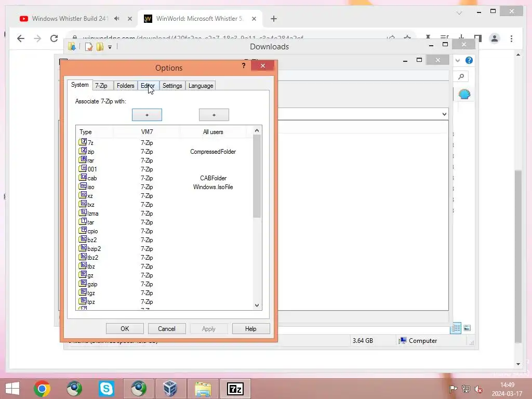Select the iso file type icon

pyautogui.click(x=83, y=186)
